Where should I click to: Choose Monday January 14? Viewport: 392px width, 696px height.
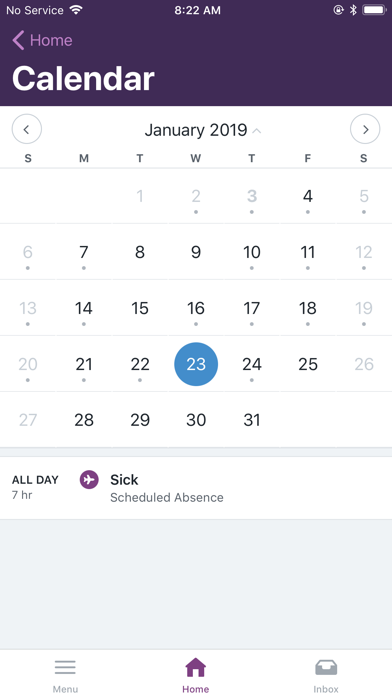coord(84,308)
